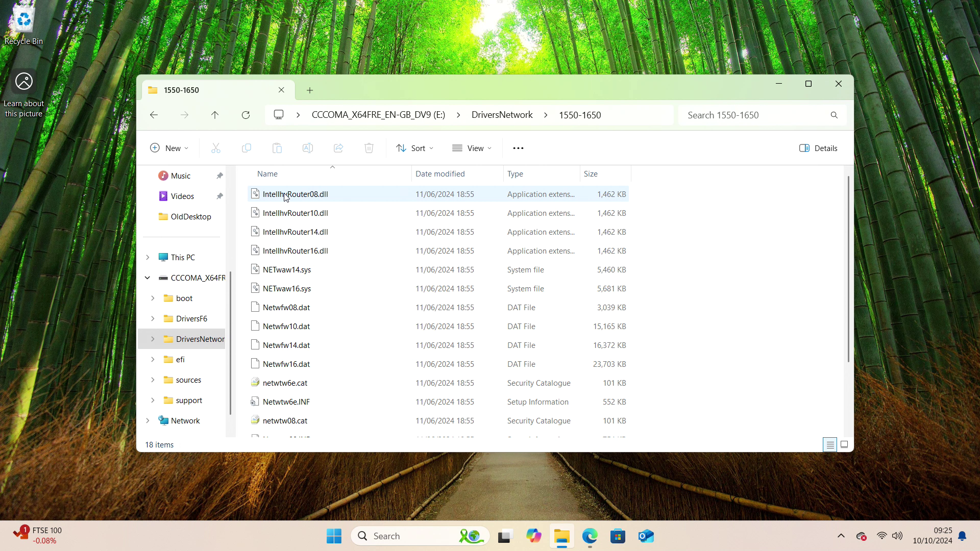Viewport: 980px width, 551px height.
Task: Expand This PC tree node
Action: coord(148,257)
